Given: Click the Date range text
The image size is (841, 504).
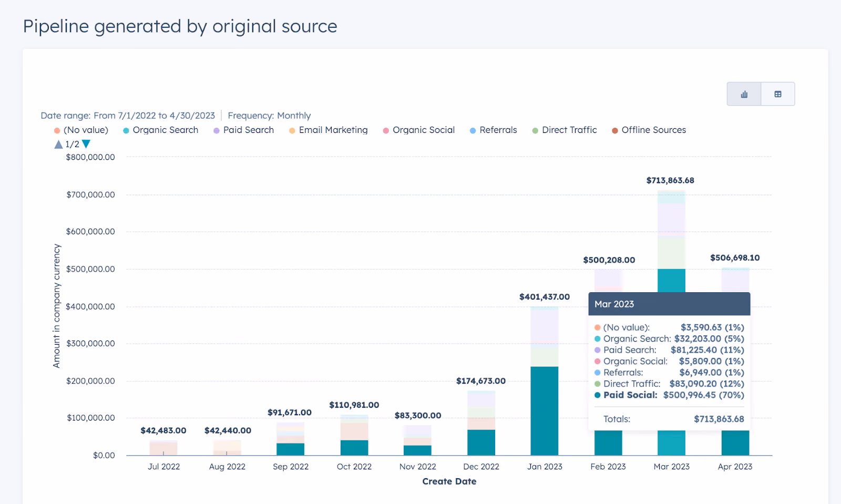Looking at the screenshot, I should pos(128,116).
